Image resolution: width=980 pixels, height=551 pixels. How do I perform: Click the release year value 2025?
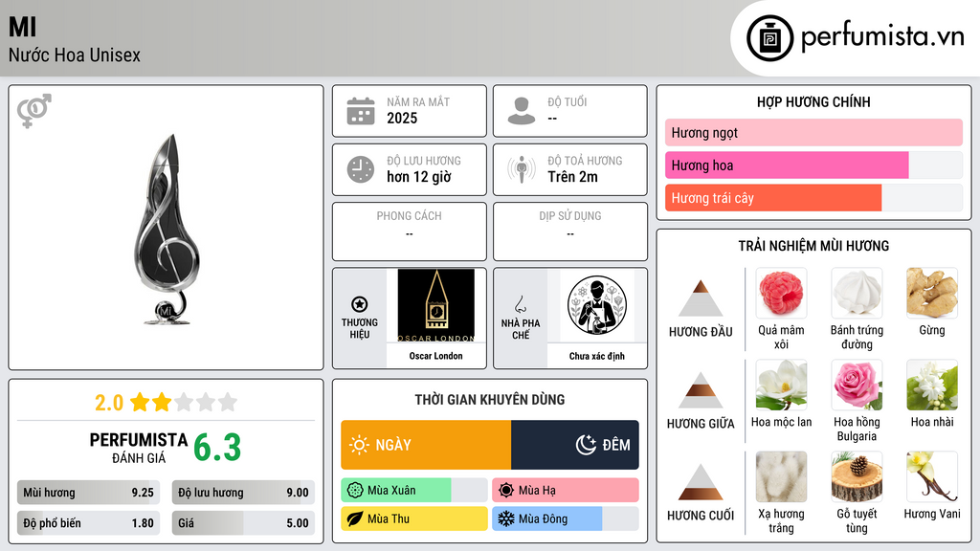pos(402,118)
